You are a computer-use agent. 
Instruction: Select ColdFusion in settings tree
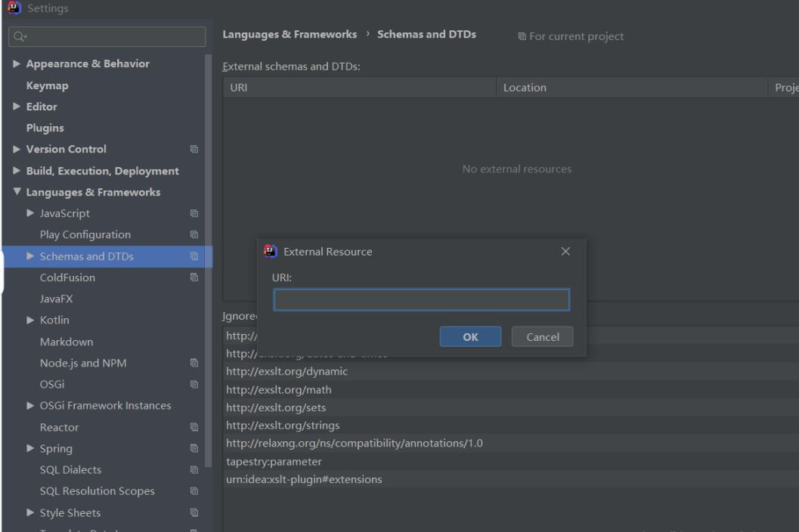pyautogui.click(x=68, y=278)
